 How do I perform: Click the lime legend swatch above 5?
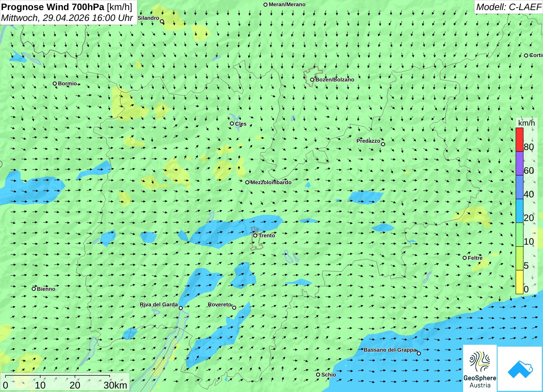519,258
